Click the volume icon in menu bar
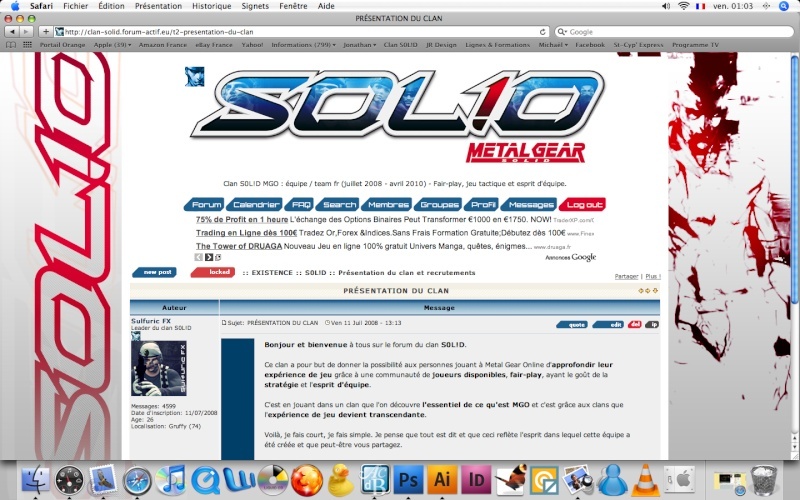 [x=666, y=6]
